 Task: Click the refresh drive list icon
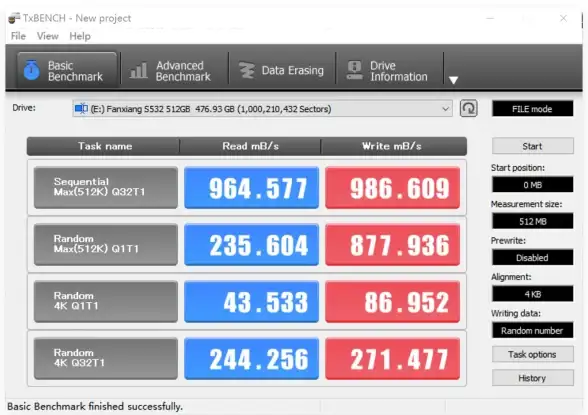click(x=468, y=109)
